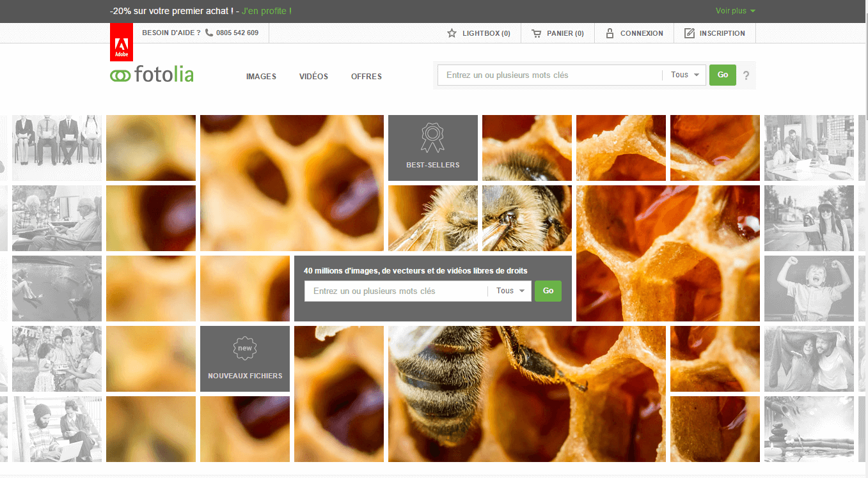This screenshot has width=868, height=478.
Task: Click the Inscription pencil icon
Action: point(689,33)
